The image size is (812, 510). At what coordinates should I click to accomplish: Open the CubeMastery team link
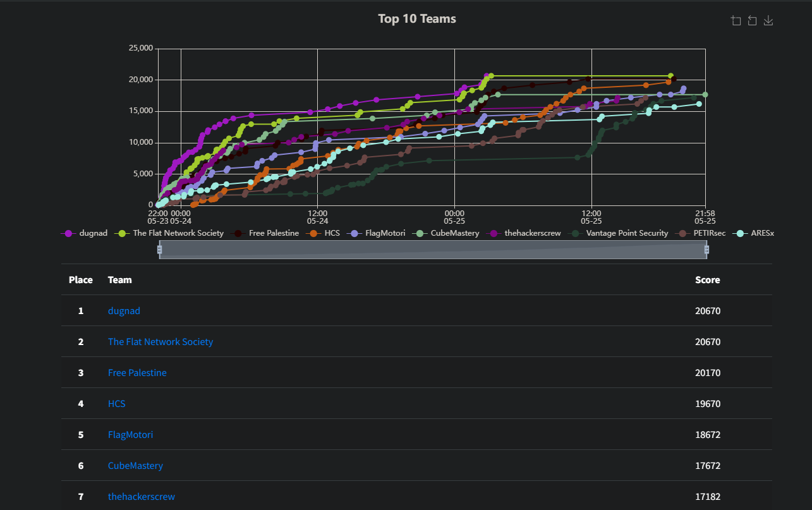135,465
